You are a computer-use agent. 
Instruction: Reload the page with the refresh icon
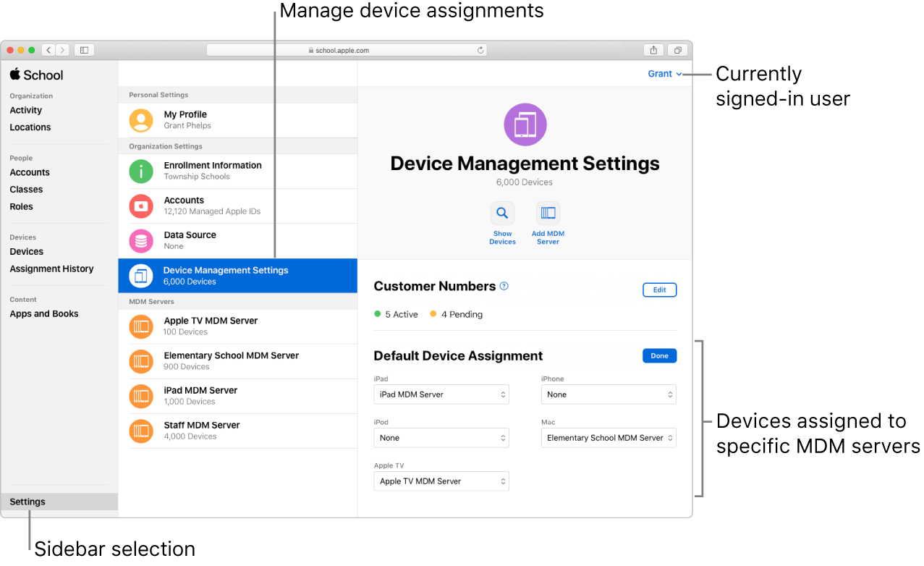tap(480, 51)
